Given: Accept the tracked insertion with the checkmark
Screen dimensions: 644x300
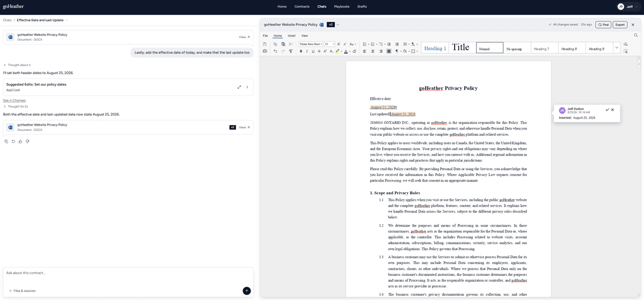Looking at the screenshot, I should point(607,109).
